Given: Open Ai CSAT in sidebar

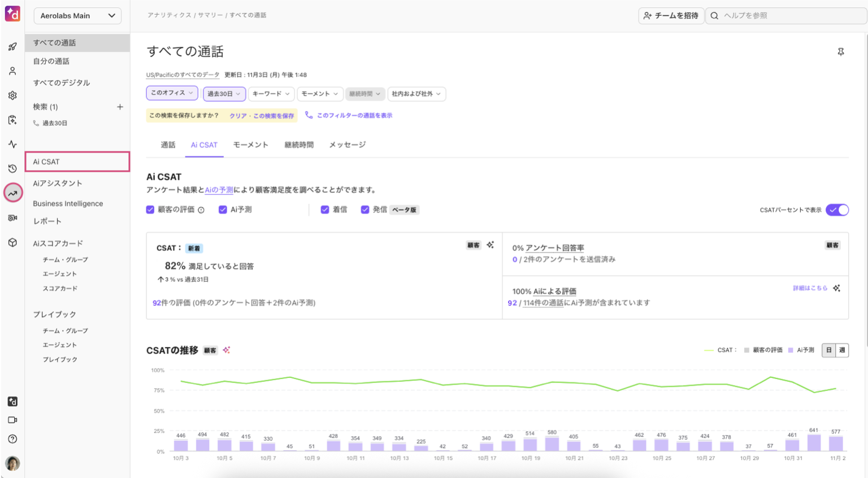Looking at the screenshot, I should point(77,162).
